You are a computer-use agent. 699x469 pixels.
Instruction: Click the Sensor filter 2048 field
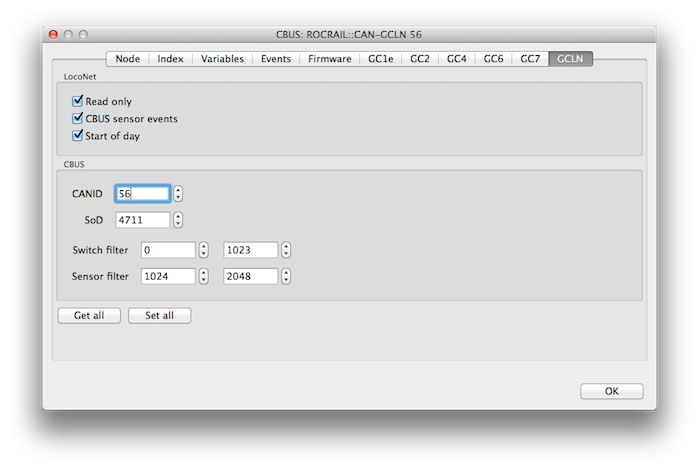250,276
